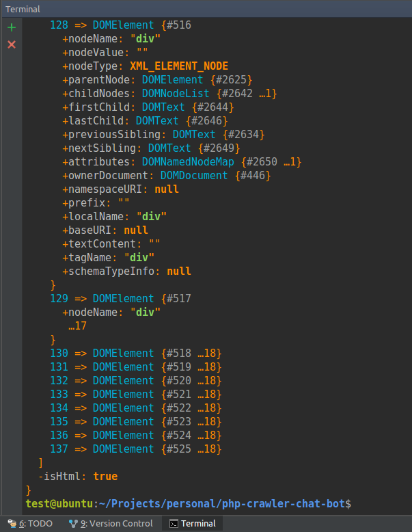Click the attributes DOMNamedNodeMap {#2650 …1} line
The width and height of the screenshot is (412, 532).
pyautogui.click(x=182, y=162)
